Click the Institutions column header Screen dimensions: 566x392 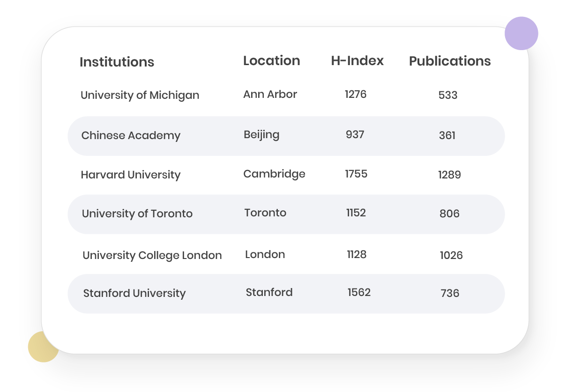coord(117,62)
